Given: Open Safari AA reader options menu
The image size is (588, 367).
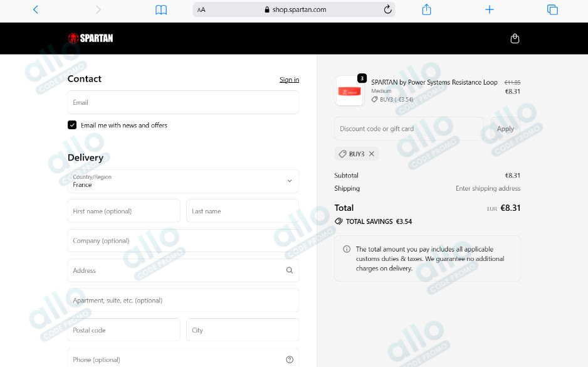Looking at the screenshot, I should 201,9.
